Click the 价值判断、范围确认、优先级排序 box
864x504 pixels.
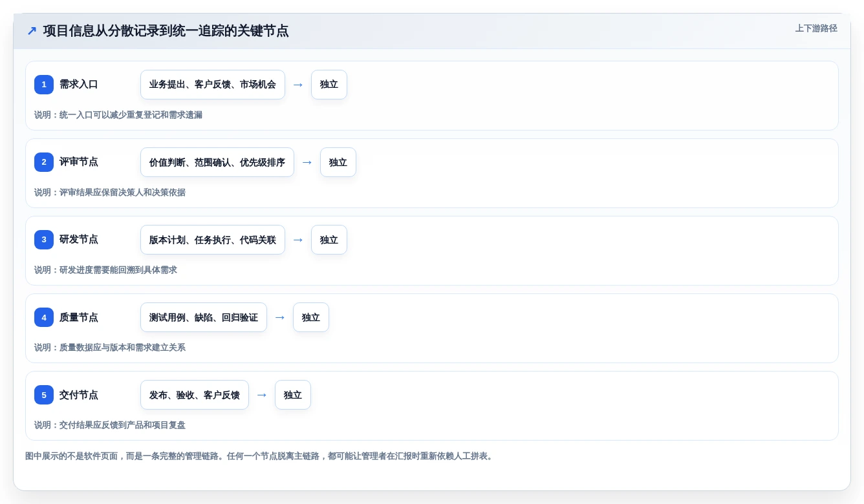click(x=217, y=162)
